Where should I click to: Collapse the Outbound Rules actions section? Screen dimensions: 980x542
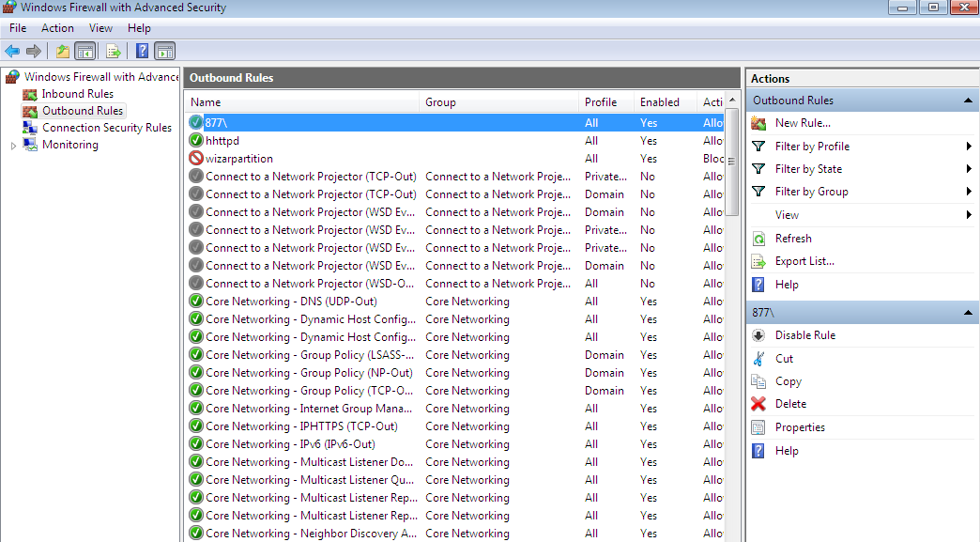968,101
